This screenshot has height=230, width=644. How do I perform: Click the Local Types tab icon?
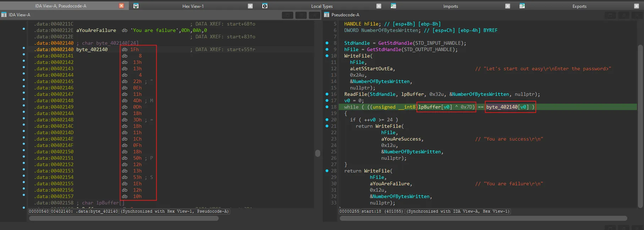265,6
